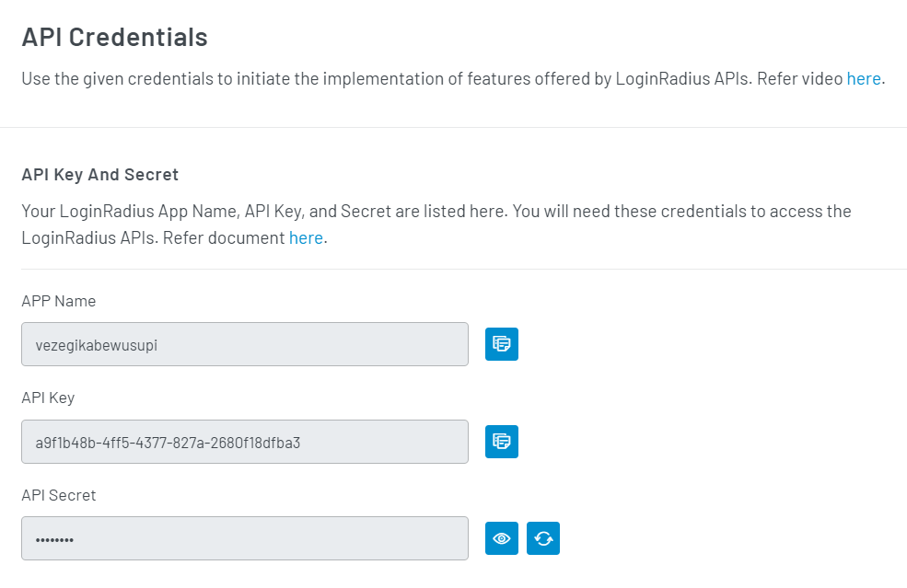Open the API documentation here link

306,236
